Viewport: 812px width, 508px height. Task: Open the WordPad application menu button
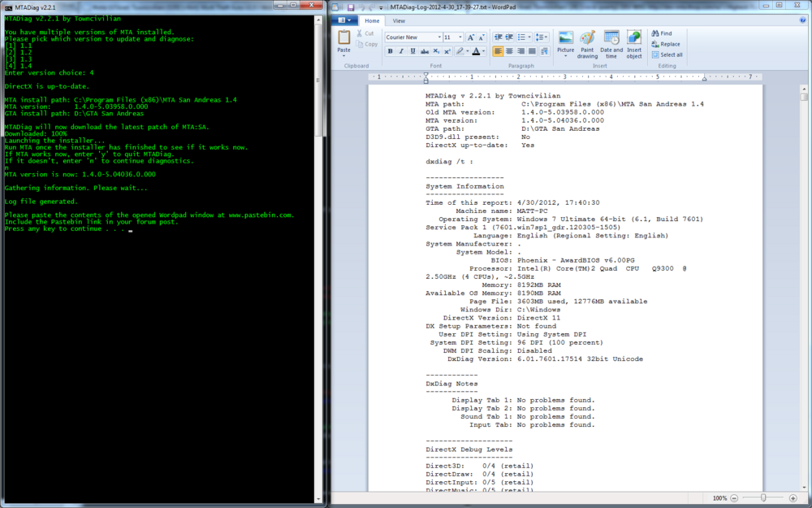click(x=345, y=20)
